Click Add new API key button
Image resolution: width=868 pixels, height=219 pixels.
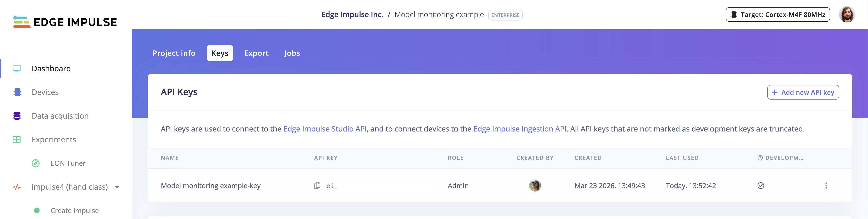tap(803, 92)
